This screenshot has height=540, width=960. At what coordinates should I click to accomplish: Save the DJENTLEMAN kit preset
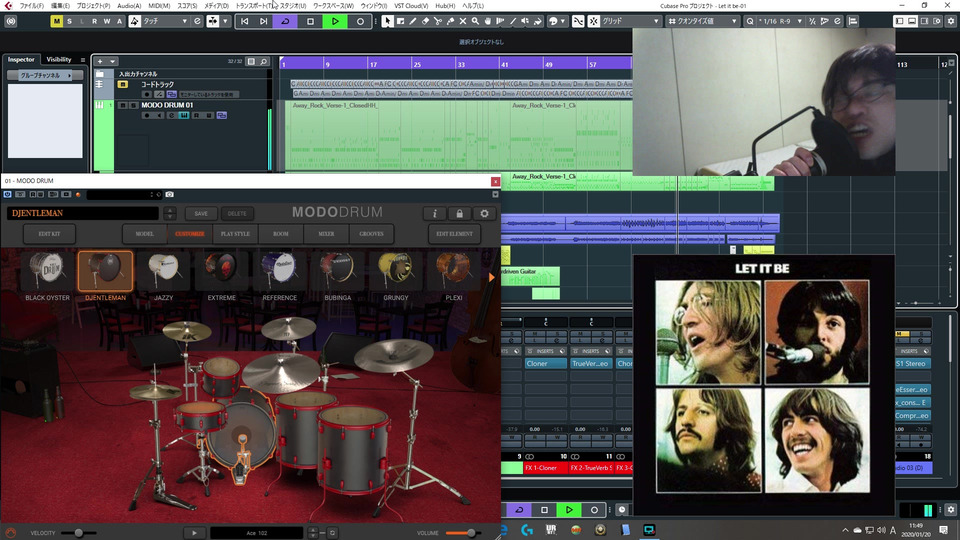click(201, 213)
